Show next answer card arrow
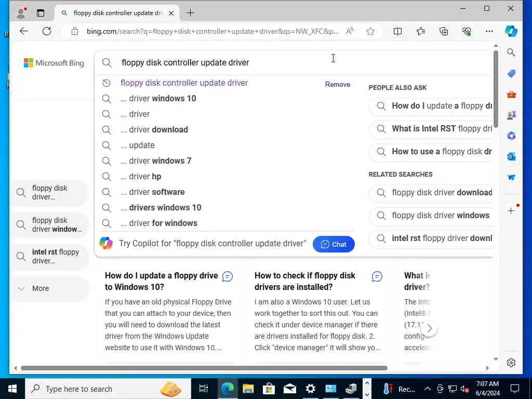The image size is (532, 399). (x=429, y=328)
